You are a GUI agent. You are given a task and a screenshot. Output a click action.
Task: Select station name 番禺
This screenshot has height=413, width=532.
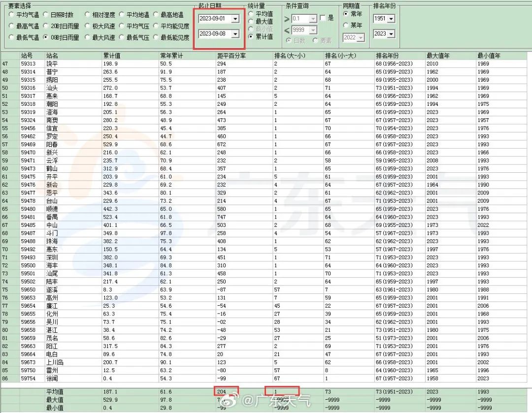[52, 217]
